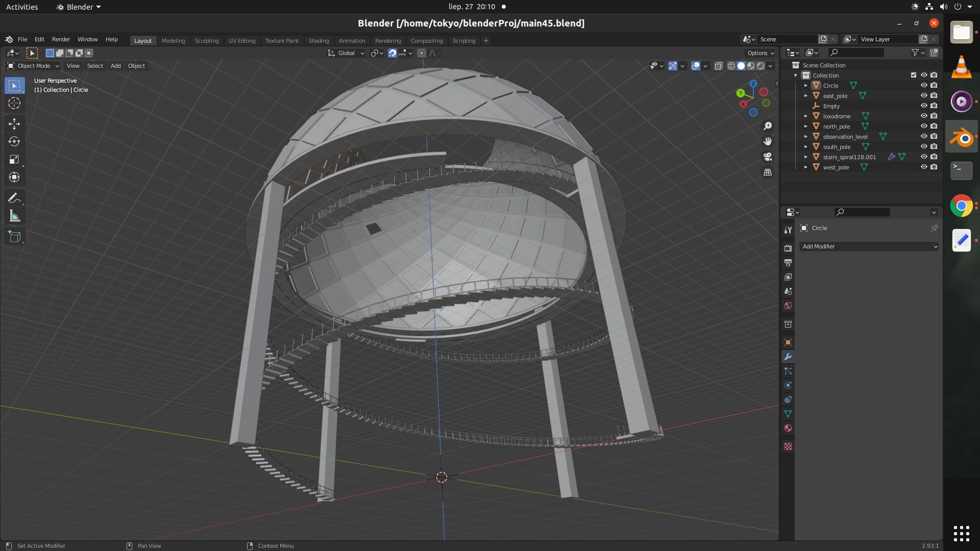Select the Measure tool
Screen dimensions: 980x551
[14, 216]
